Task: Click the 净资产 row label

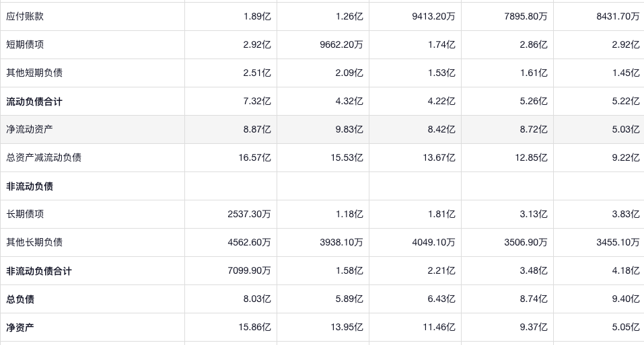Action: 20,328
